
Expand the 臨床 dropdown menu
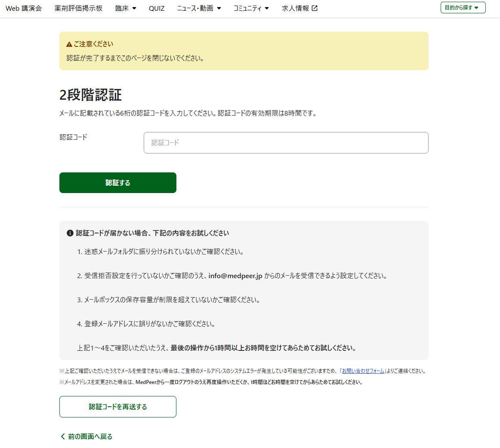click(x=126, y=8)
